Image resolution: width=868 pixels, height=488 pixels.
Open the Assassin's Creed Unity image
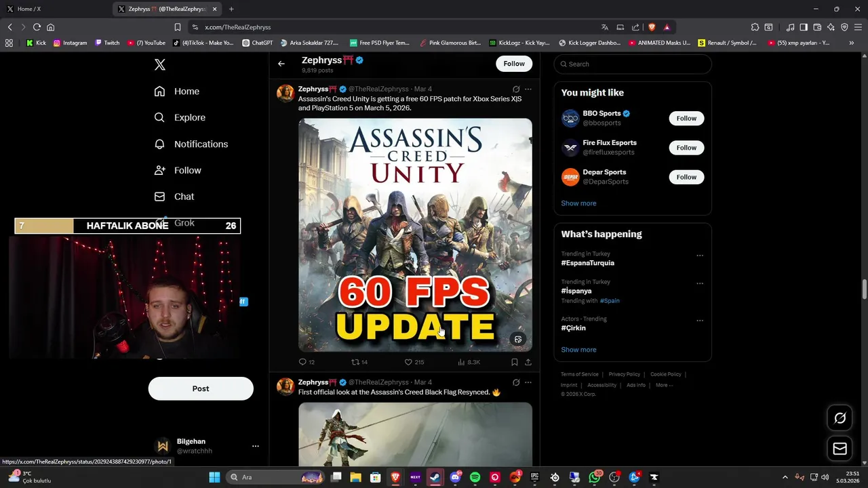tap(415, 235)
